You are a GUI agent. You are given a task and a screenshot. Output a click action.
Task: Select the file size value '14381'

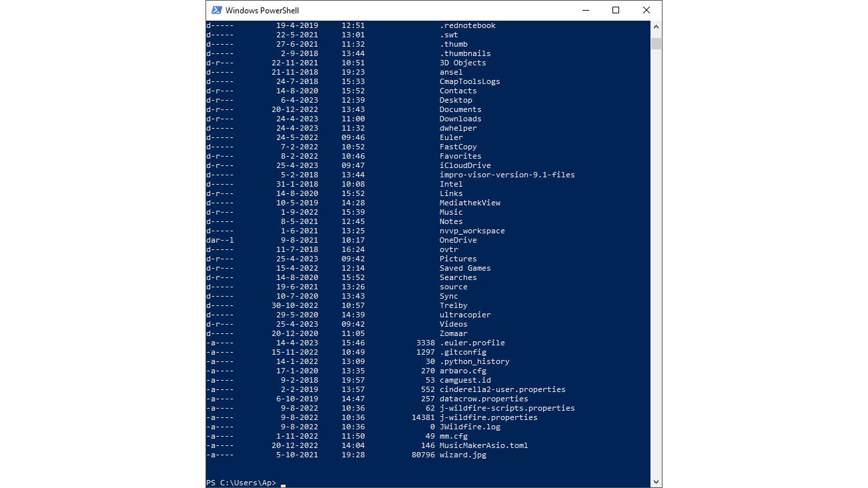pos(423,417)
